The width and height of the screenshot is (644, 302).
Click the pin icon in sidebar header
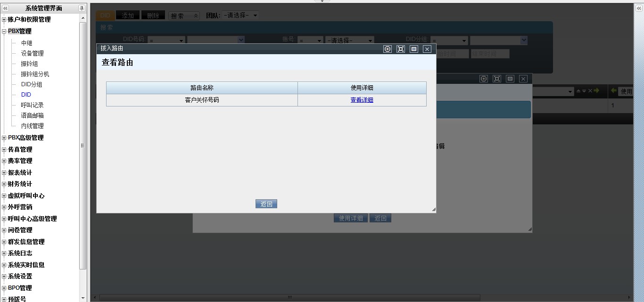82,8
